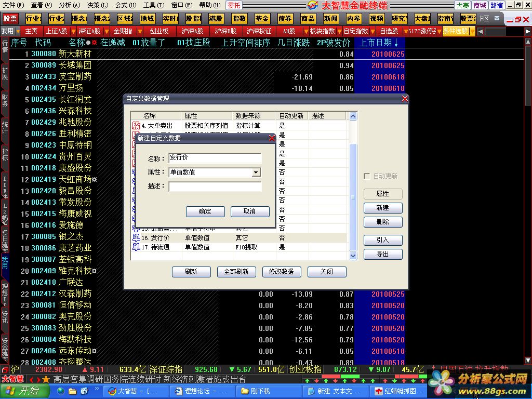Image resolution: width=532 pixels, height=399 pixels.
Task: Open the 属性 combo box dropdown arrow
Action: point(256,172)
